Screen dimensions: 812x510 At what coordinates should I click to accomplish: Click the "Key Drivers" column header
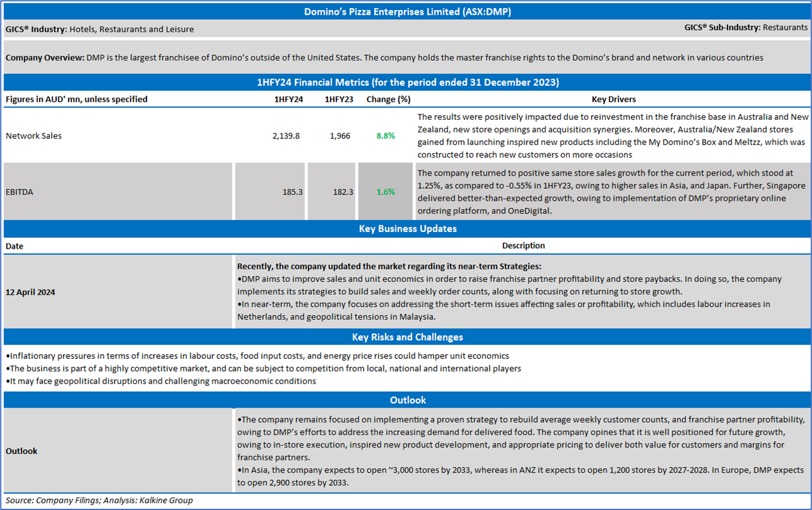[612, 99]
